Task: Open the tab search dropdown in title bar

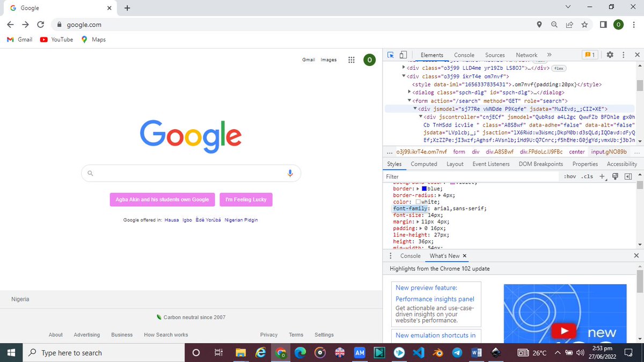Action: coord(568,7)
